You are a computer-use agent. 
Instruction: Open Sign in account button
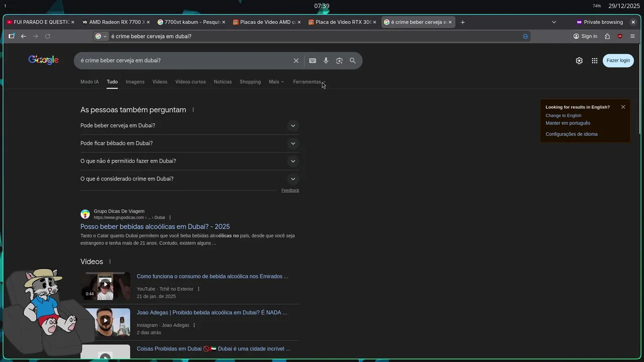[x=585, y=36]
